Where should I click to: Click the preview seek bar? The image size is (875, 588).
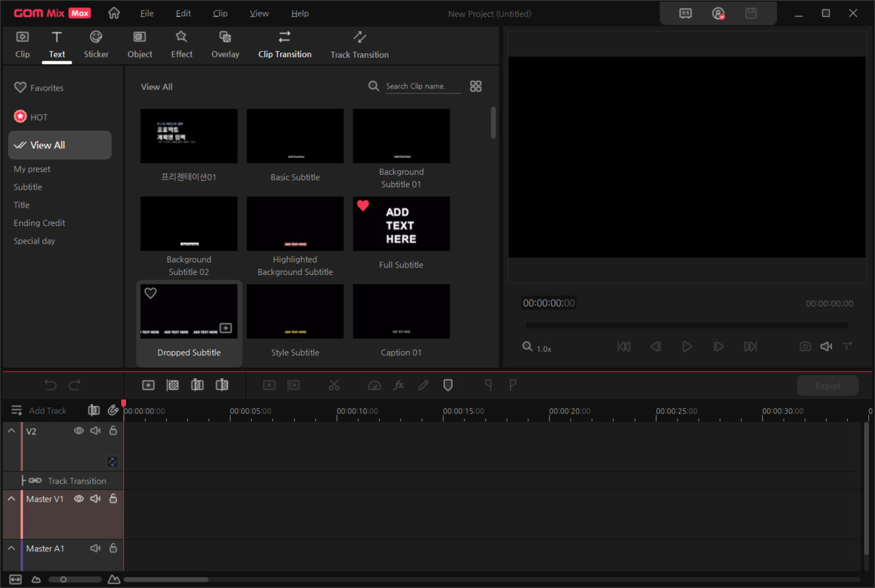[x=687, y=325]
